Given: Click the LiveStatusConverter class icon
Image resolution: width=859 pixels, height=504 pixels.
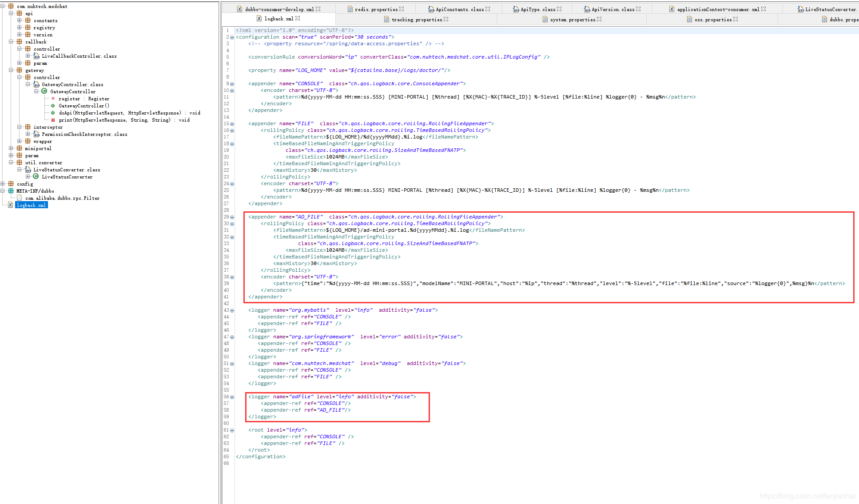Looking at the screenshot, I should (36, 177).
